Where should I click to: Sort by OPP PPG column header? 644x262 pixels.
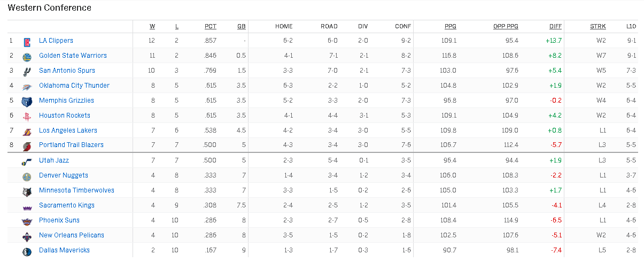pyautogui.click(x=506, y=26)
